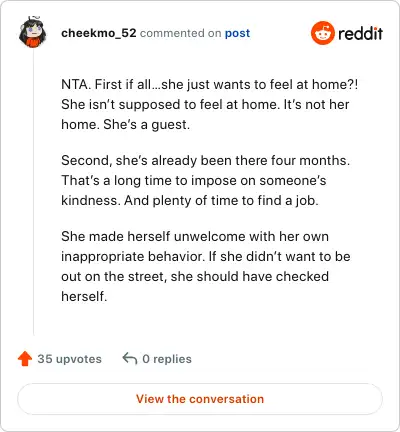Click the phrase "inappropriate behavior"
This screenshot has height=432, width=400.
132,257
